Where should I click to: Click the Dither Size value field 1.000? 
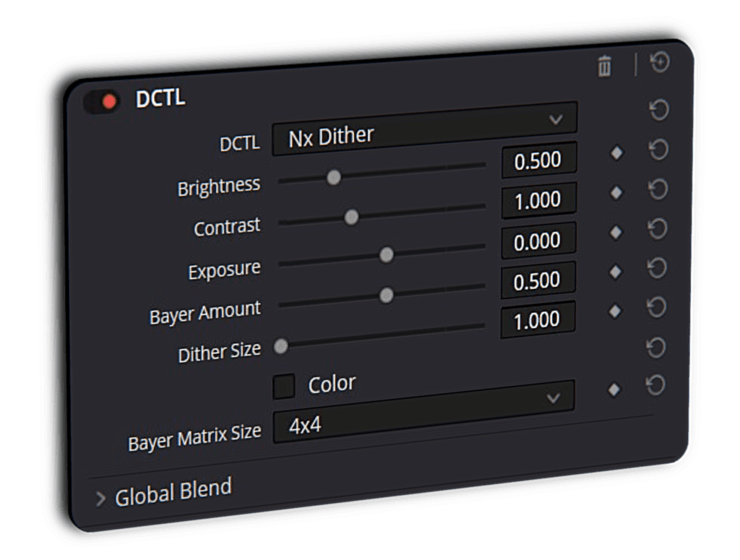pos(538,320)
